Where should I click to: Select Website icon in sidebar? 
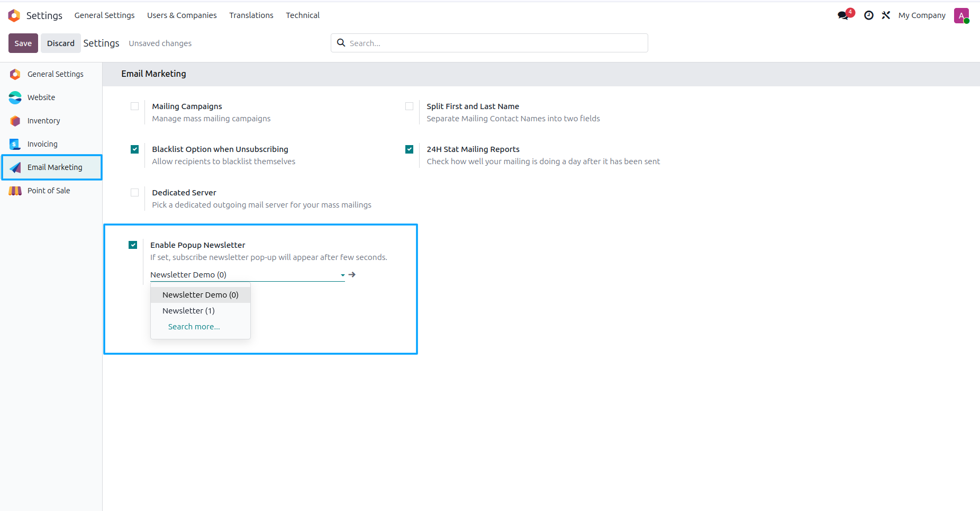(x=15, y=97)
